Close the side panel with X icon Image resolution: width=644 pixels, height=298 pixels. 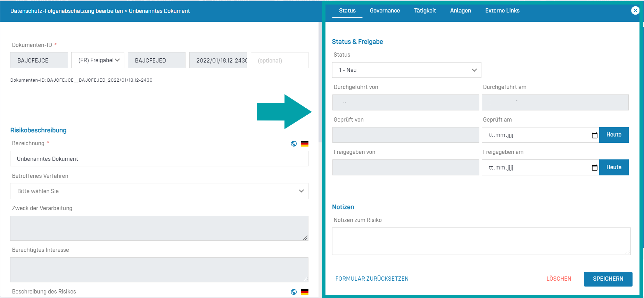pyautogui.click(x=635, y=10)
